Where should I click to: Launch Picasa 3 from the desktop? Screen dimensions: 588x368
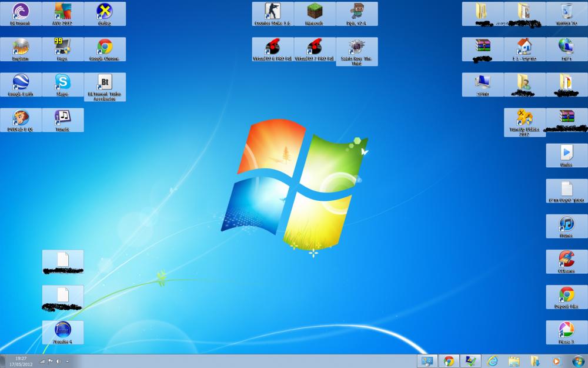pos(567,332)
